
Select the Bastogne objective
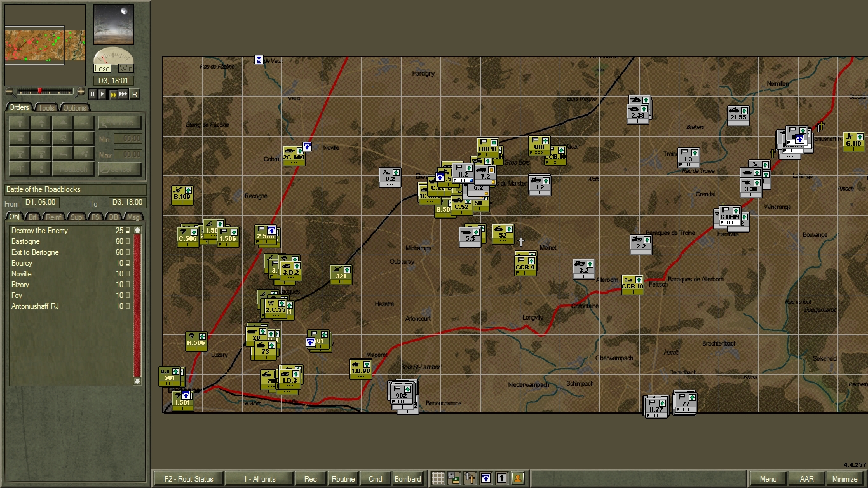(71, 241)
